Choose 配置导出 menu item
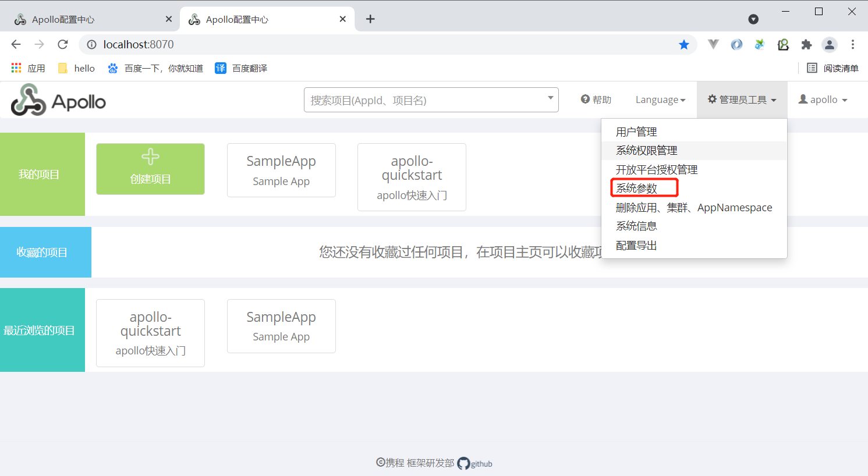The width and height of the screenshot is (868, 476). 694,245
